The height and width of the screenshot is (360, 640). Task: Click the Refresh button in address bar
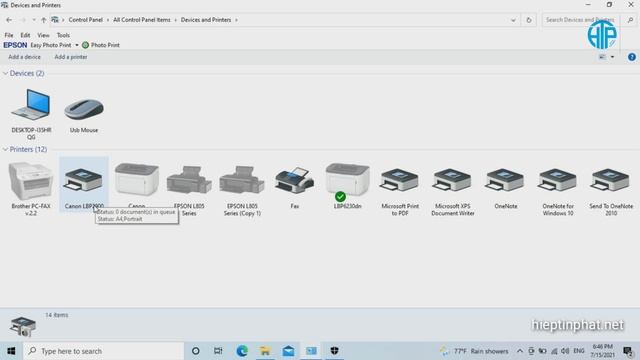click(529, 20)
